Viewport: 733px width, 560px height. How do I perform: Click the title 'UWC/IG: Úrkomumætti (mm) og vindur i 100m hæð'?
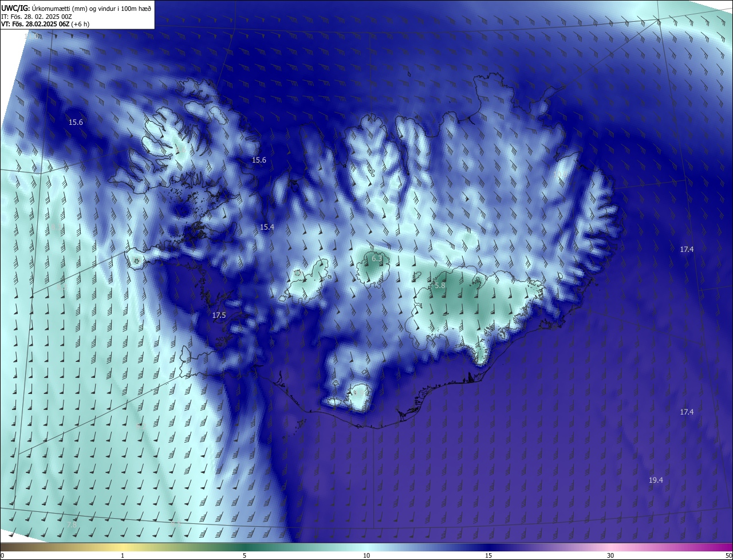pyautogui.click(x=76, y=8)
